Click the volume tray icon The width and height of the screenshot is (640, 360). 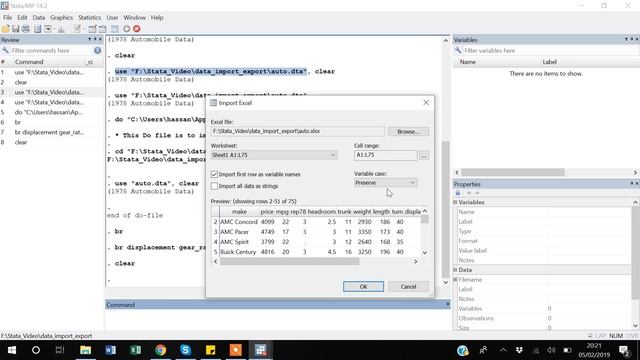point(551,350)
